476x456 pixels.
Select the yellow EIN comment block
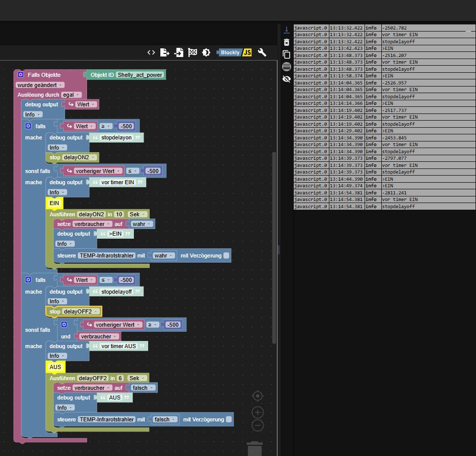tap(54, 203)
